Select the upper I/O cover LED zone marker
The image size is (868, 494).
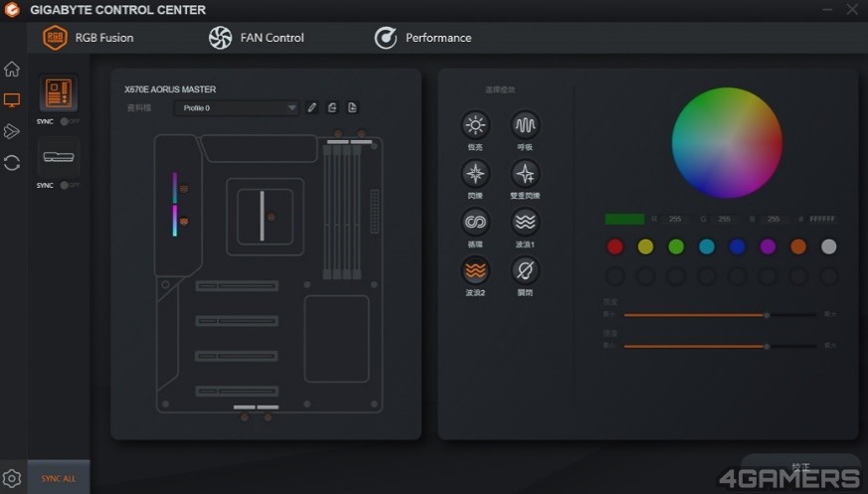pyautogui.click(x=184, y=189)
